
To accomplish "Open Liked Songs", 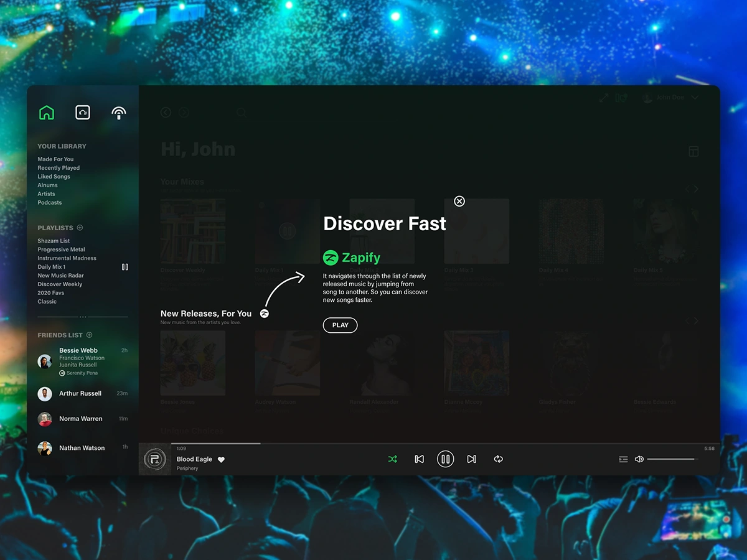I will (54, 177).
